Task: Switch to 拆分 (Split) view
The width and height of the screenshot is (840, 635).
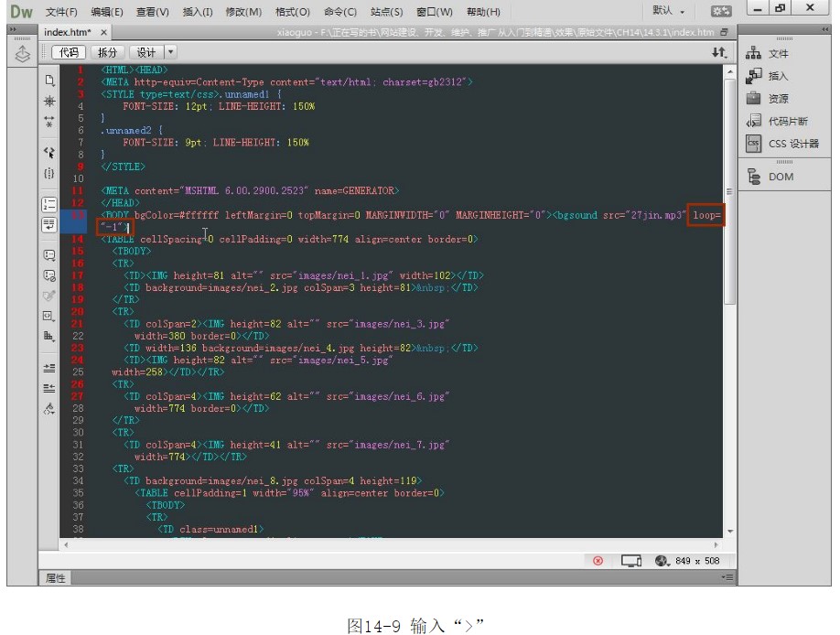Action: click(x=107, y=53)
